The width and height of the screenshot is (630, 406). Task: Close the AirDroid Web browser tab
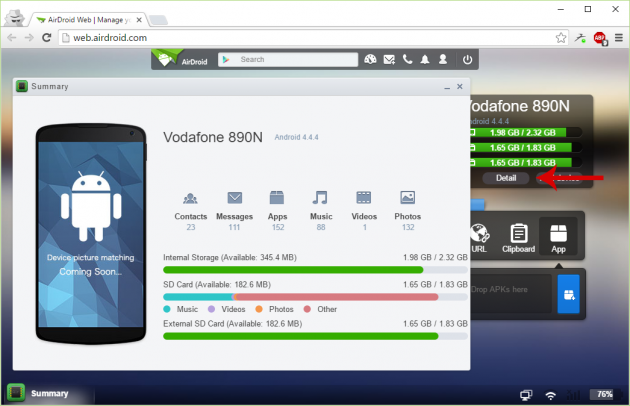point(139,20)
